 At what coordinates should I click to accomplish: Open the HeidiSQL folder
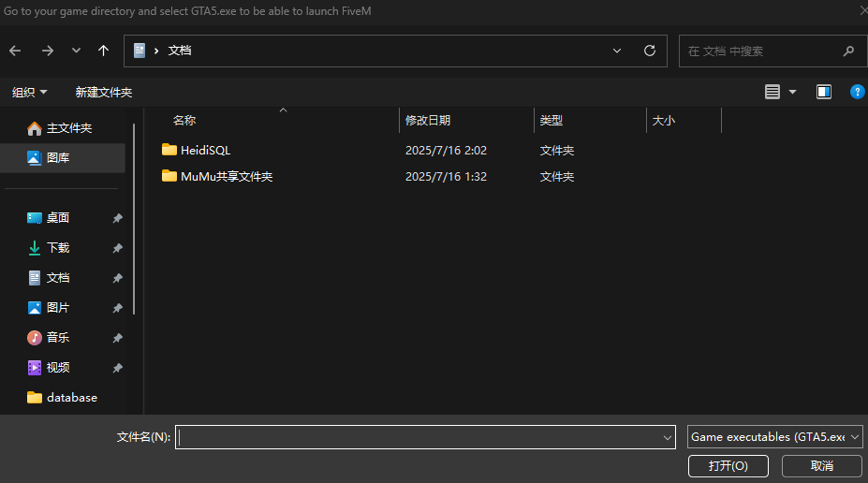point(204,150)
